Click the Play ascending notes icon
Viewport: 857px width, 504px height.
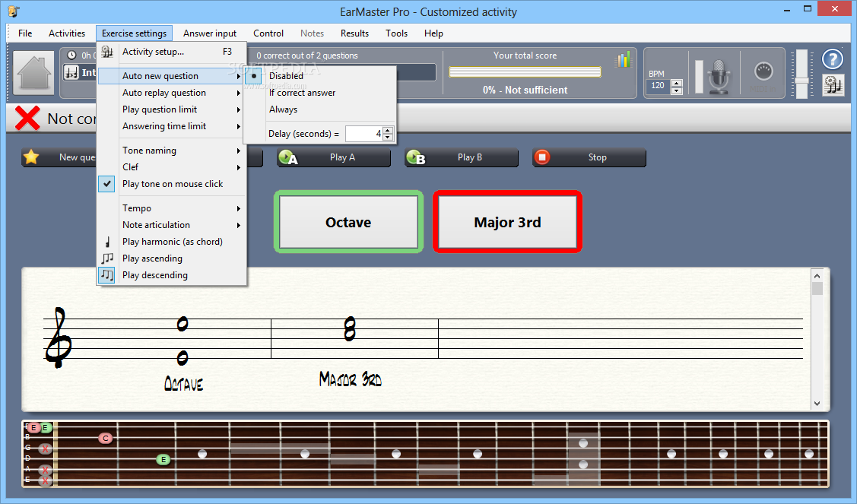[107, 258]
